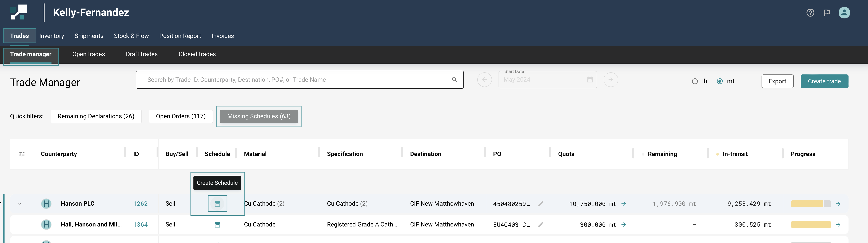Select the mt unit radio button
This screenshot has width=868, height=243.
point(720,81)
